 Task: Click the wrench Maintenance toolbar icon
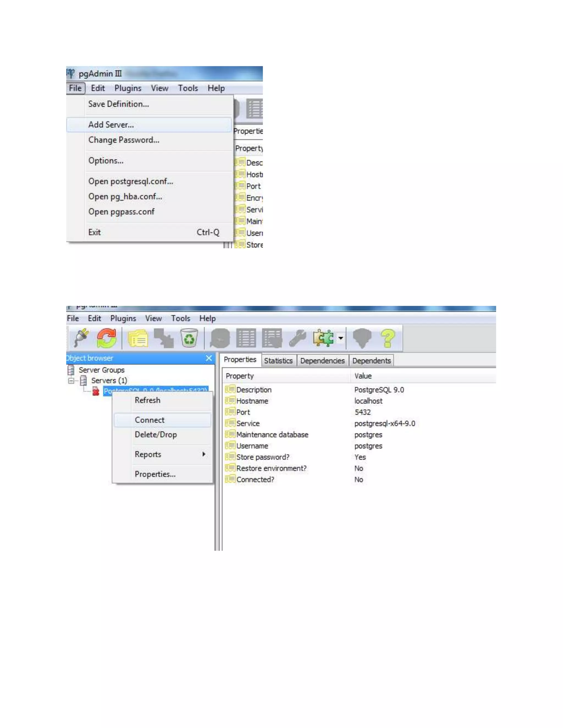297,338
